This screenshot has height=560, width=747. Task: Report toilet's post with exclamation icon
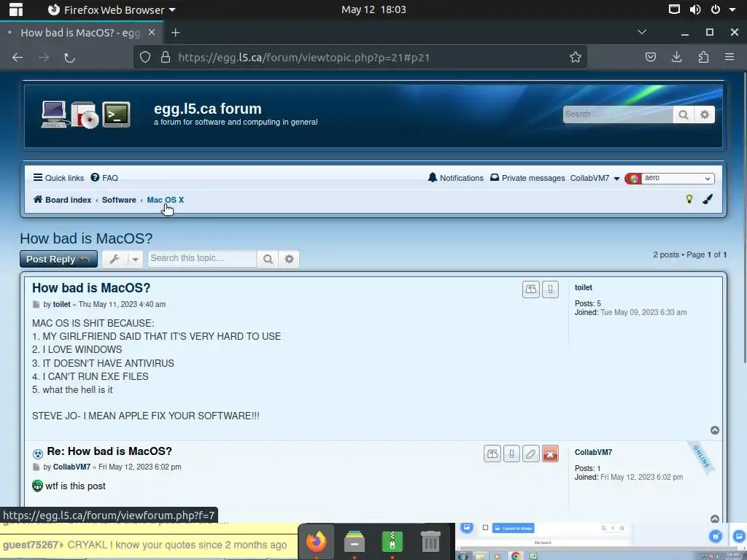(x=550, y=289)
